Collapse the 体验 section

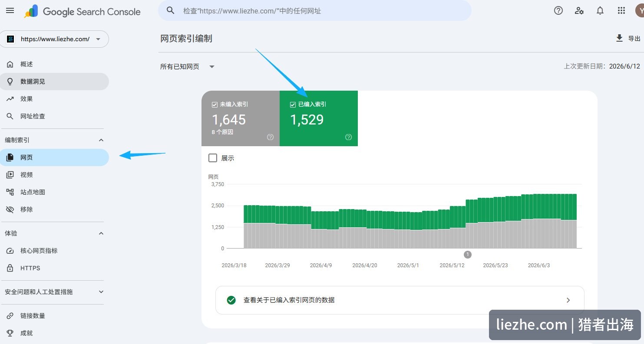click(101, 233)
